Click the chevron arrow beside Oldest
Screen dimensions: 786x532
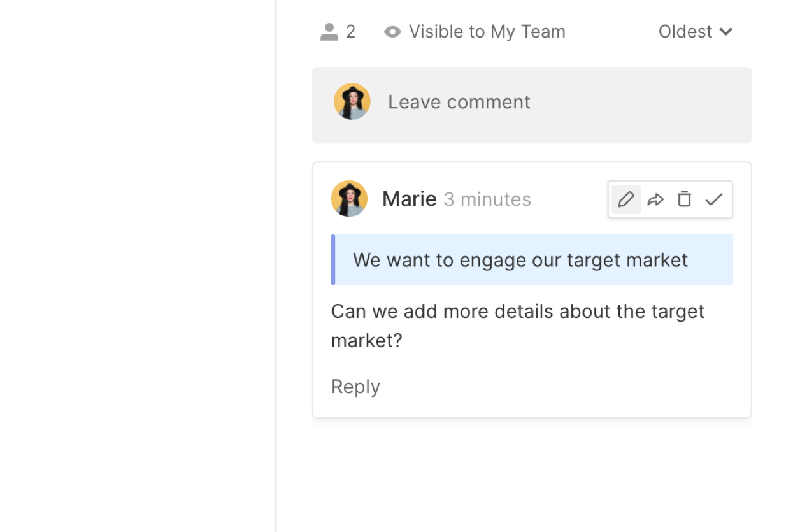(x=726, y=32)
